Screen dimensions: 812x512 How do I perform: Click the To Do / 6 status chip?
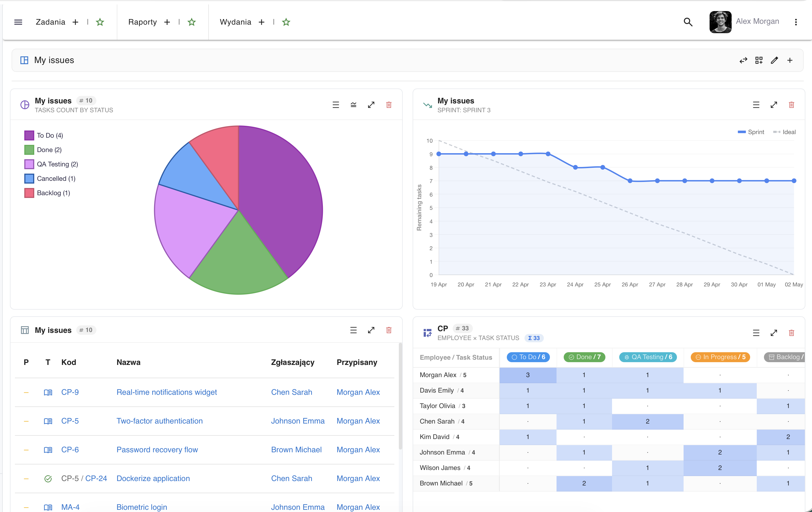click(528, 357)
